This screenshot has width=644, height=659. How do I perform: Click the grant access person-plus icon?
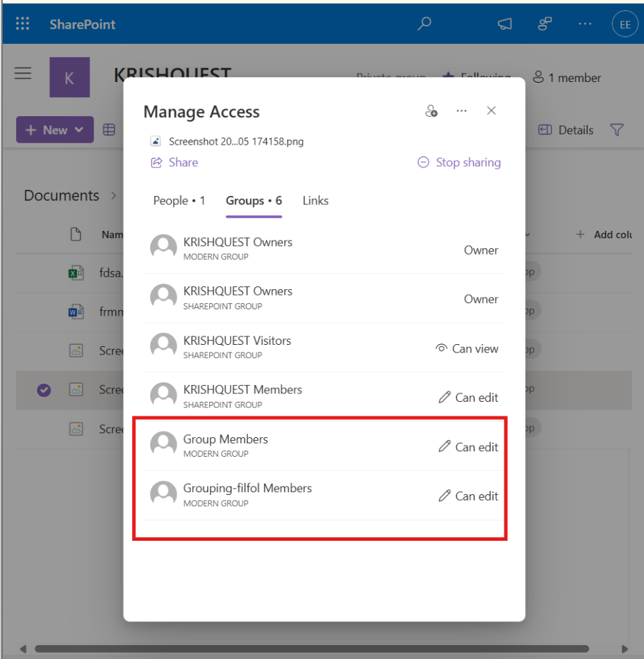[431, 111]
